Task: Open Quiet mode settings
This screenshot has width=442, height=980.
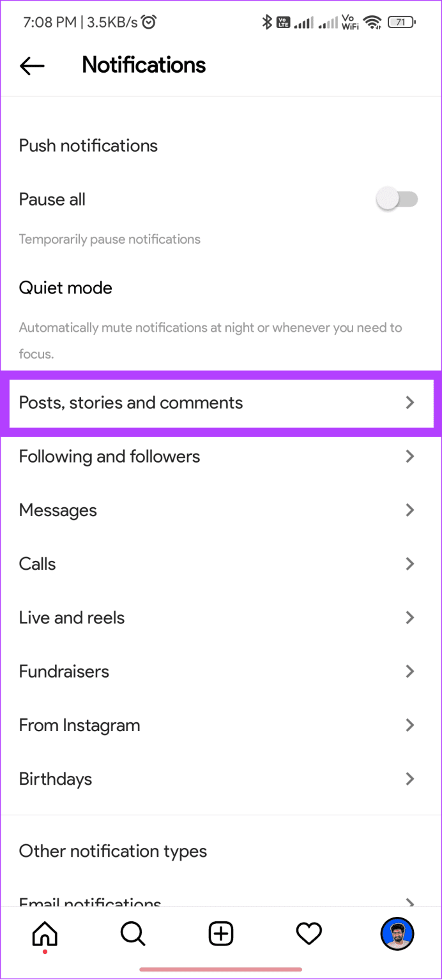Action: (65, 288)
